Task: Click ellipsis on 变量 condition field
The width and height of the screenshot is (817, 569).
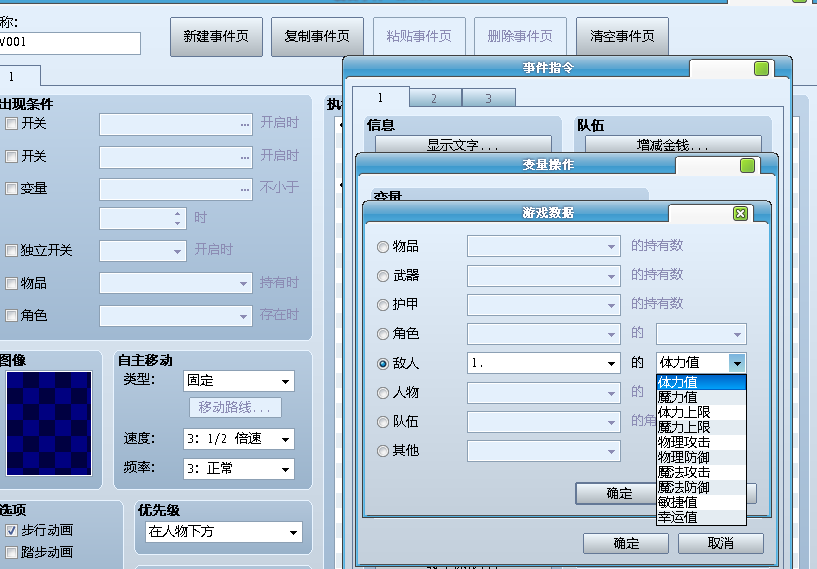Action: click(245, 190)
